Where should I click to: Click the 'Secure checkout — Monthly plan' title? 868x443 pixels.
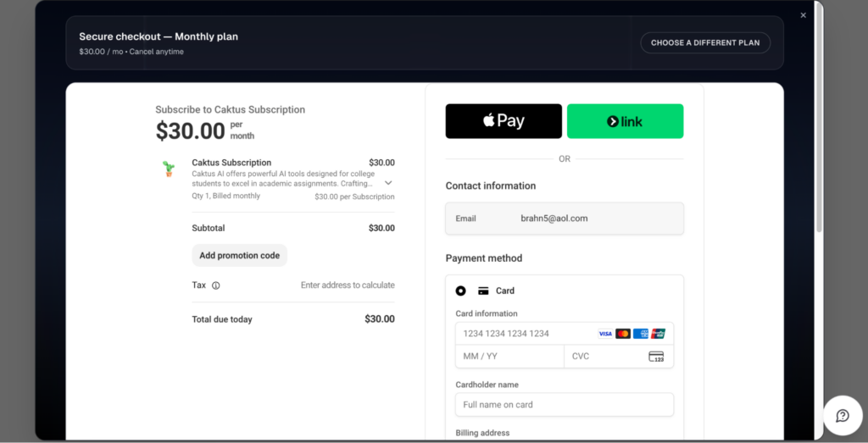[159, 37]
